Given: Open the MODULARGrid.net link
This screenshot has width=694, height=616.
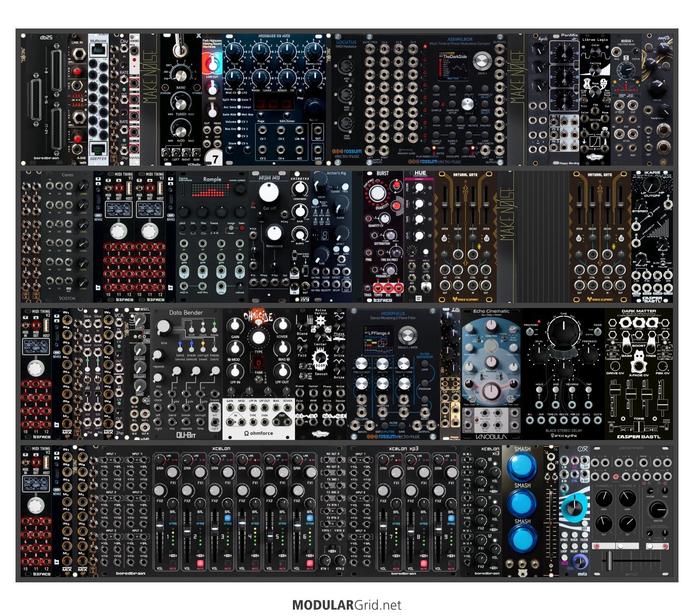Looking at the screenshot, I should [347, 605].
